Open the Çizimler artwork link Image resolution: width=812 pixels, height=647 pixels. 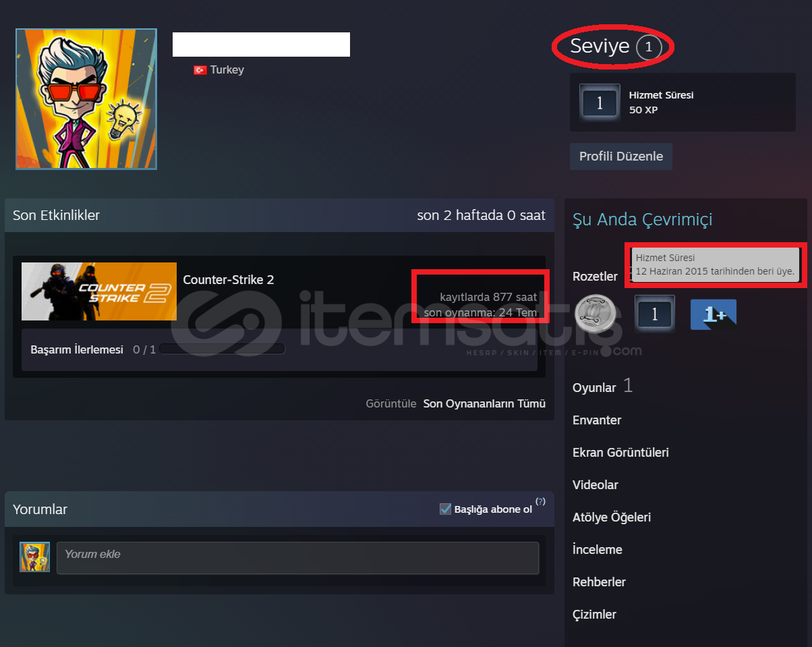[594, 615]
